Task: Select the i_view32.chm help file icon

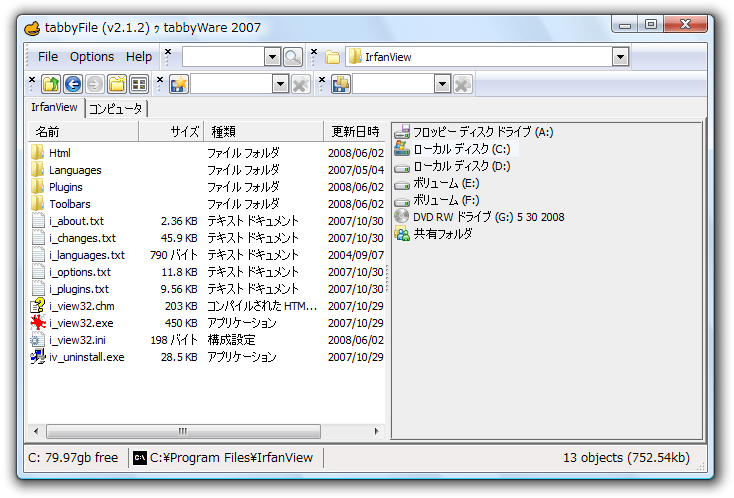Action: [38, 306]
